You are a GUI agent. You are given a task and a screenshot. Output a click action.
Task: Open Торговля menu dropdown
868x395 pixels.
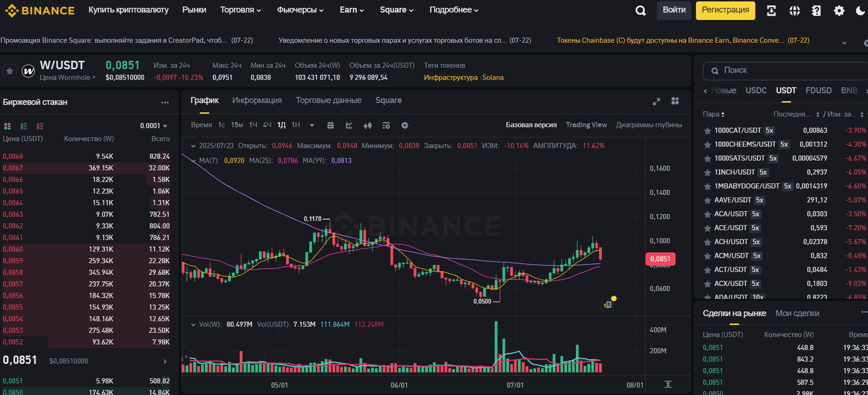(x=240, y=10)
